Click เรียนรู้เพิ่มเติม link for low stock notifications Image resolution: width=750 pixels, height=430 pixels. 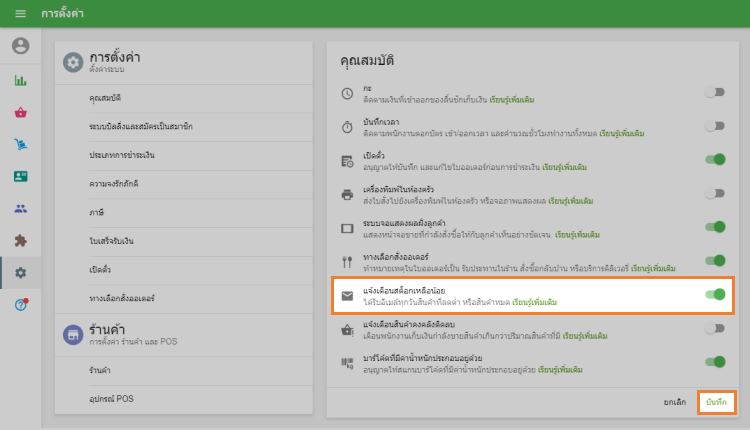534,301
